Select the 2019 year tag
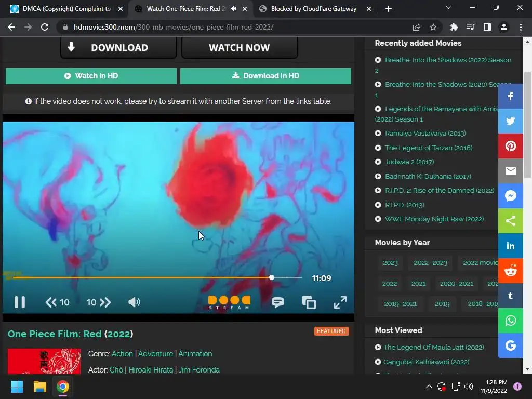 pos(442,304)
